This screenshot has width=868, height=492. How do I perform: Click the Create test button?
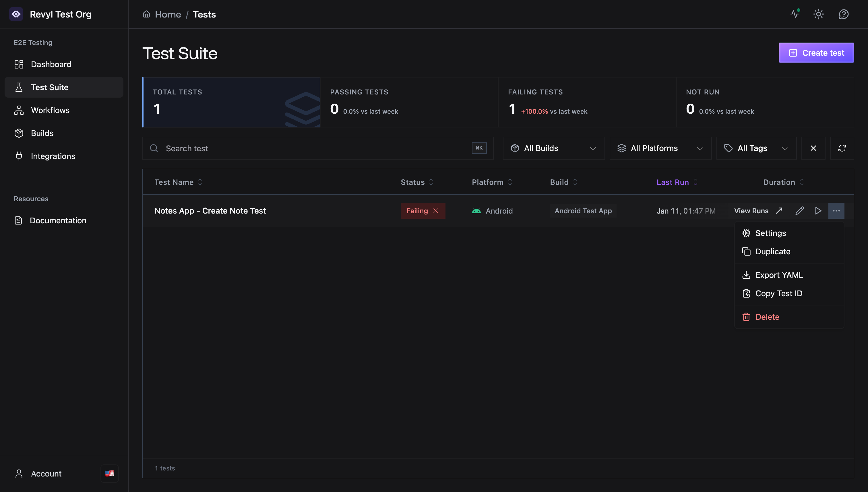point(816,53)
